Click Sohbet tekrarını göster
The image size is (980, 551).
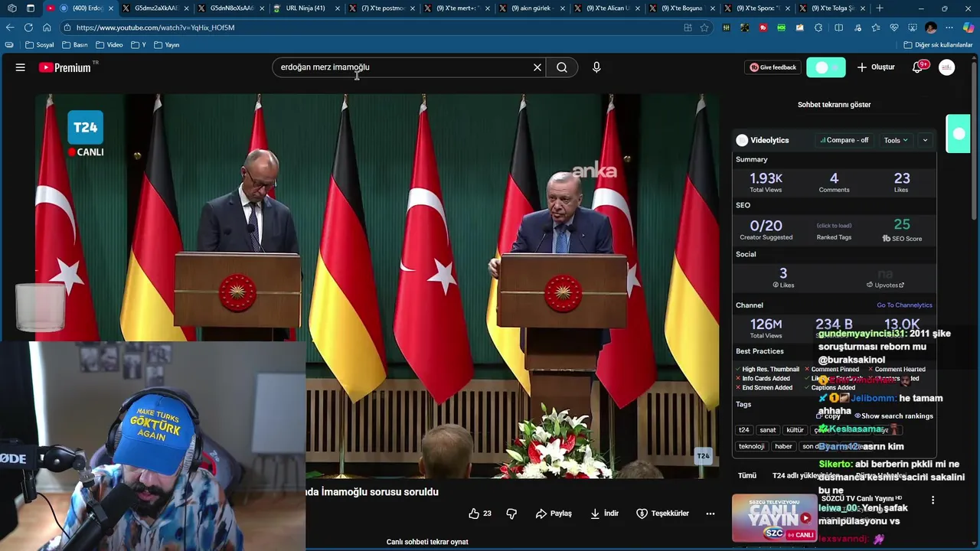tap(834, 105)
